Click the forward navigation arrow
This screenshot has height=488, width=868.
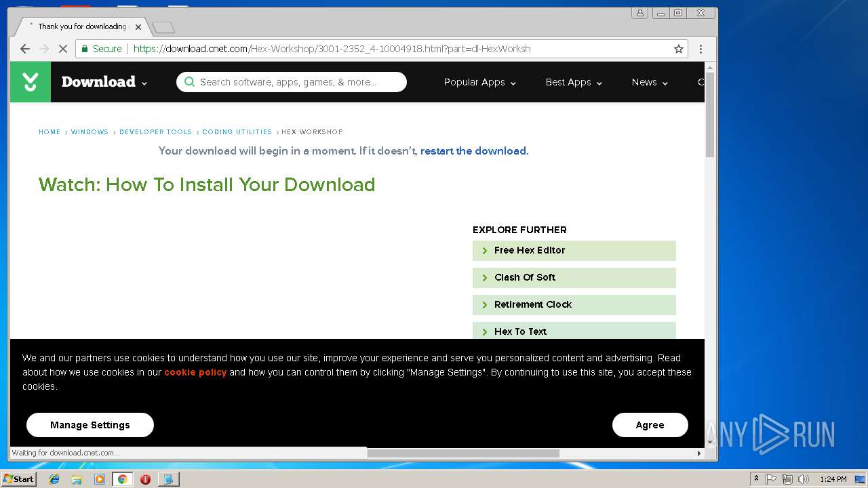[x=44, y=49]
